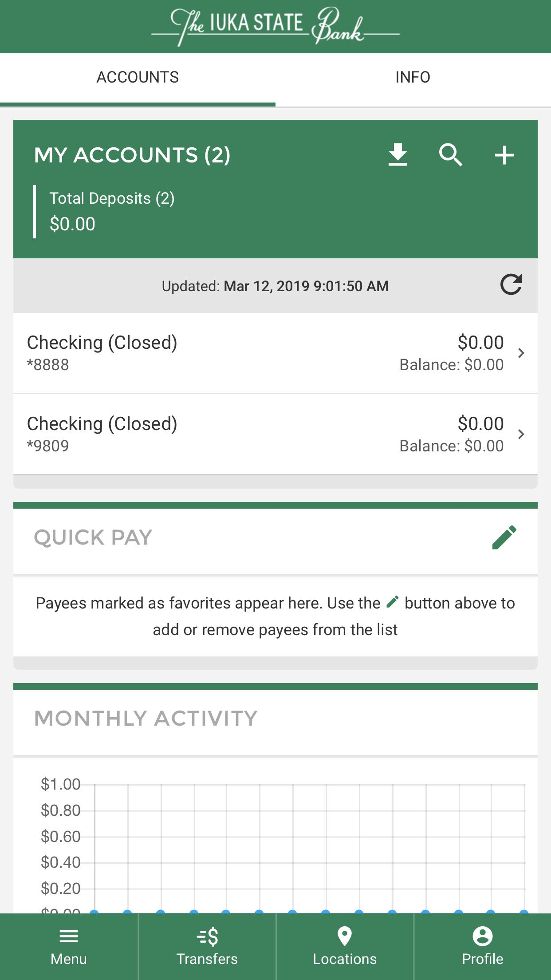551x980 pixels.
Task: Expand the chevron for account *8888
Action: 521,353
